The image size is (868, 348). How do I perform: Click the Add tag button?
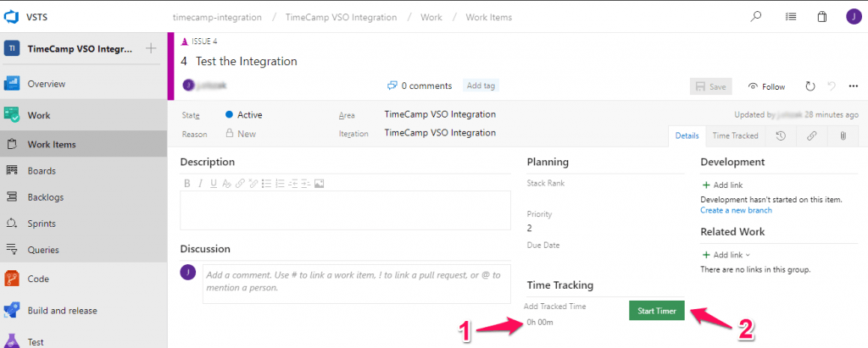click(x=481, y=86)
